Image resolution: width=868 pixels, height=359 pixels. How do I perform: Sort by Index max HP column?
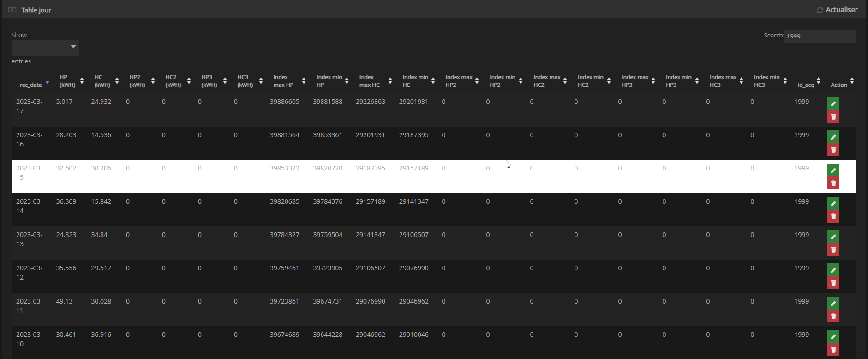[283, 81]
